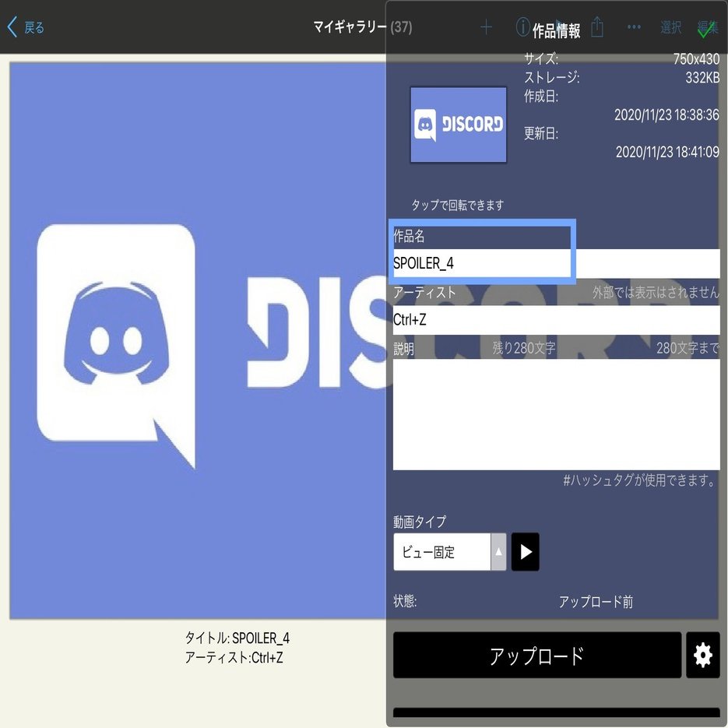Open more options via the ellipsis icon

[634, 26]
